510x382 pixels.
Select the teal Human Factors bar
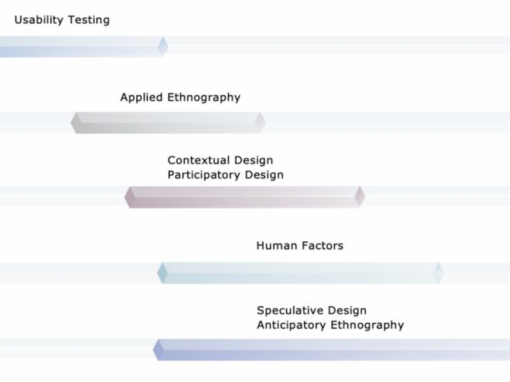coord(300,273)
